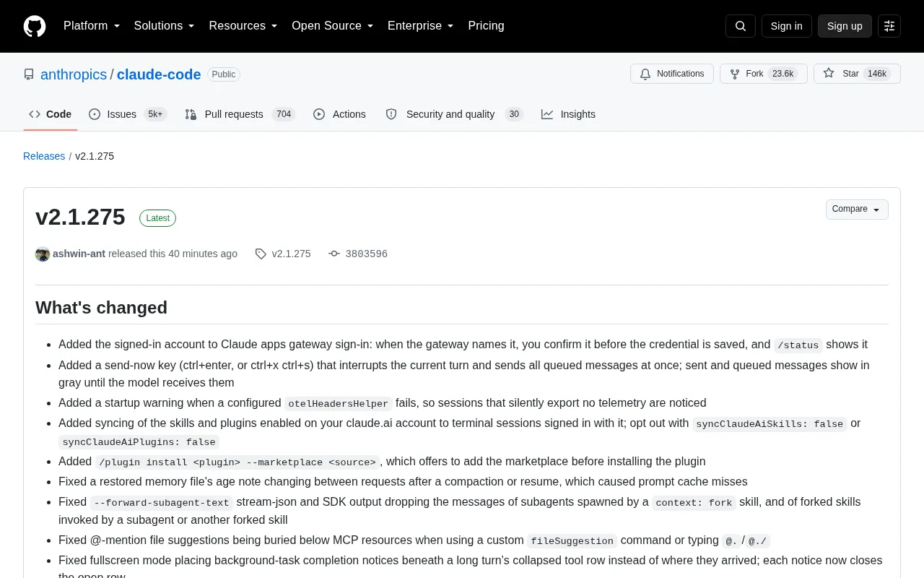
Task: Click the commit icon beside 3803596
Action: pyautogui.click(x=334, y=254)
